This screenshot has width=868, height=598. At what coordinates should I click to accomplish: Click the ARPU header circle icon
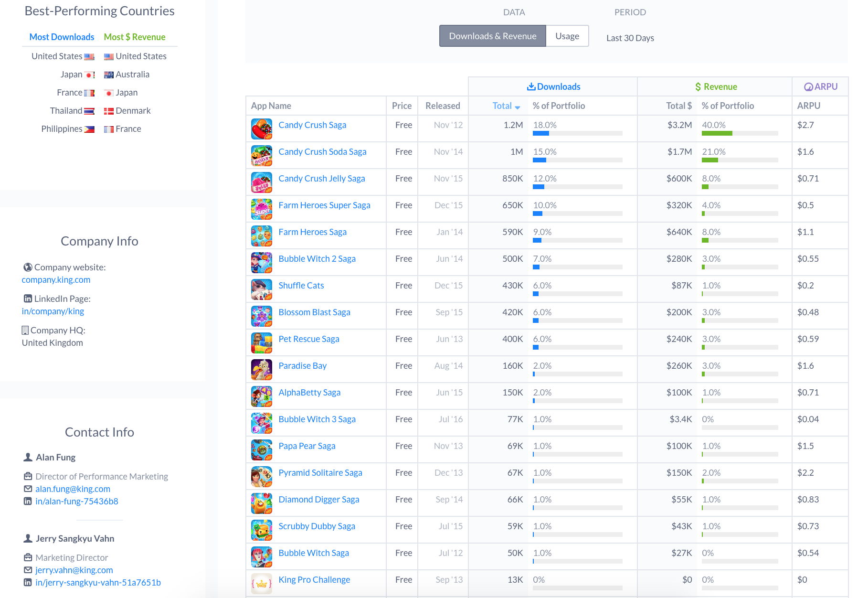click(808, 87)
